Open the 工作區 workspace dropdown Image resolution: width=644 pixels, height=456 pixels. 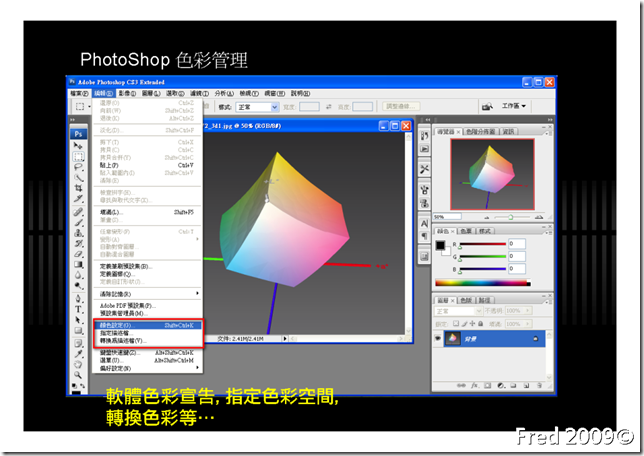click(513, 106)
